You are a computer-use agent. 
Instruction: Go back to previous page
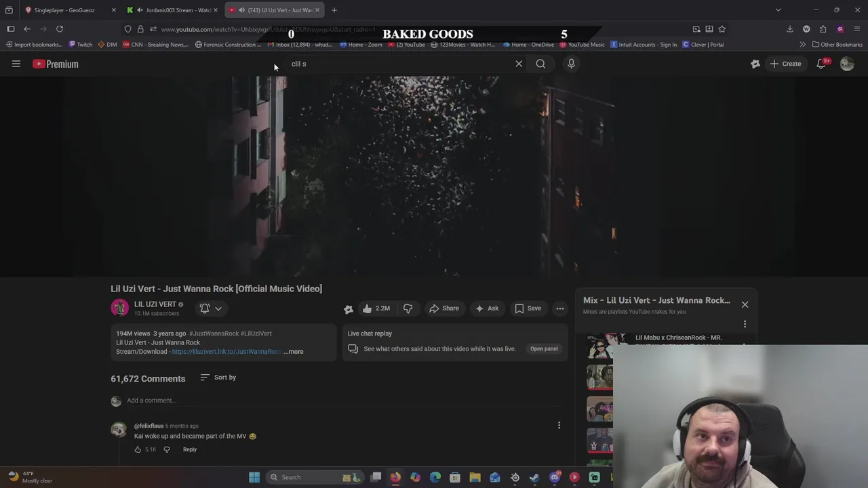tap(27, 29)
